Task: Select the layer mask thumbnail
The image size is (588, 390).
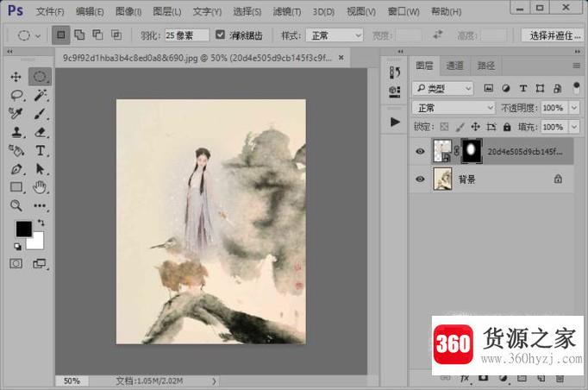Action: pyautogui.click(x=471, y=151)
